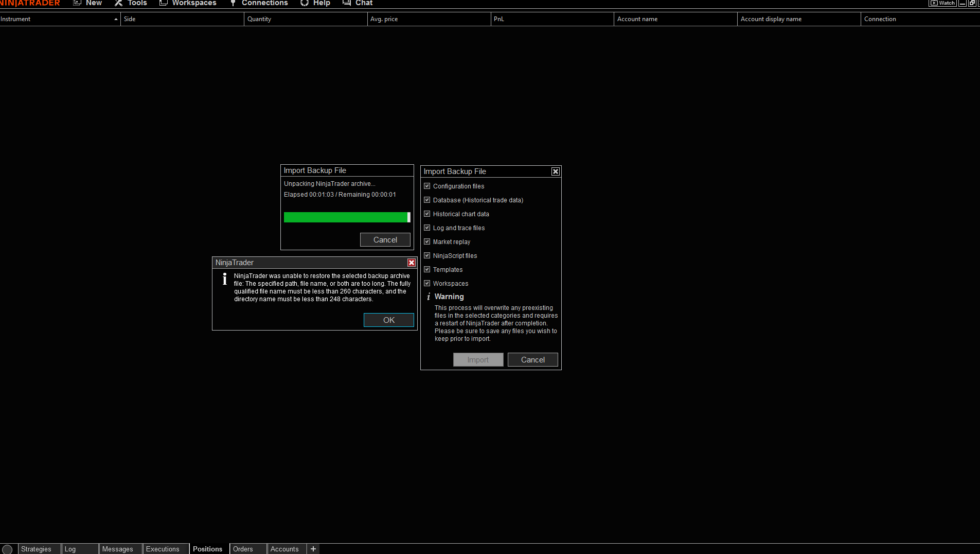Click the Quantity column header
Image resolution: width=980 pixels, height=554 pixels.
(259, 19)
